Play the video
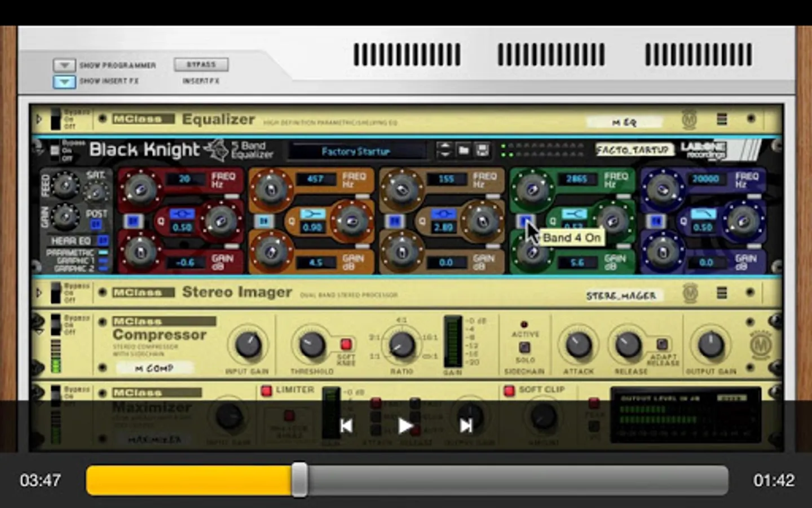This screenshot has height=508, width=812. point(405,426)
